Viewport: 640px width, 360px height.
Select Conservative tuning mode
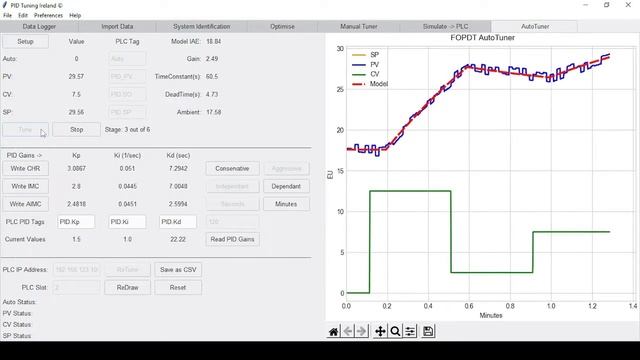(232, 169)
